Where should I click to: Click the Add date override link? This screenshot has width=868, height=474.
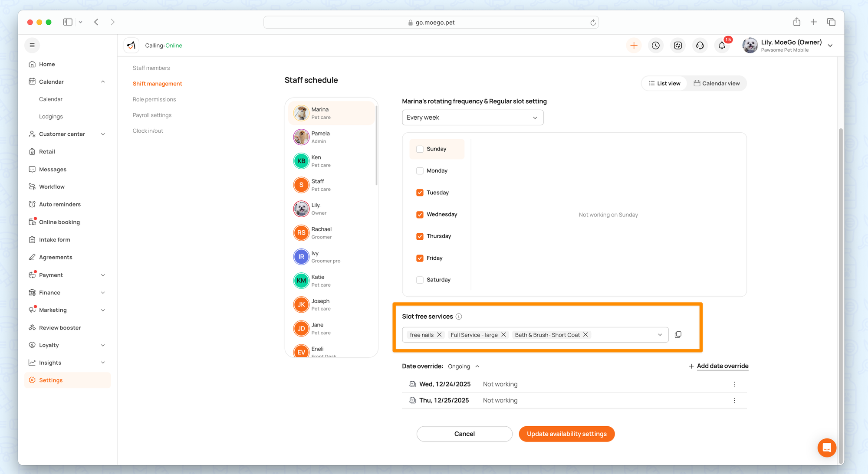point(722,366)
